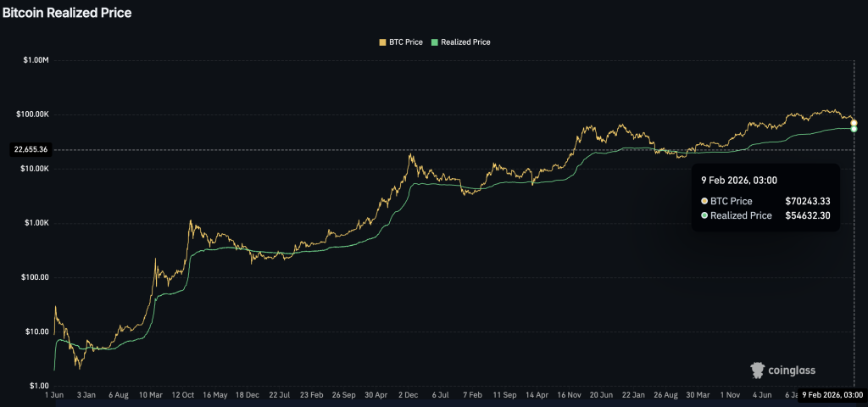This screenshot has height=407, width=868.
Task: Click the 22,655.36 crosshair price label
Action: tap(30, 149)
